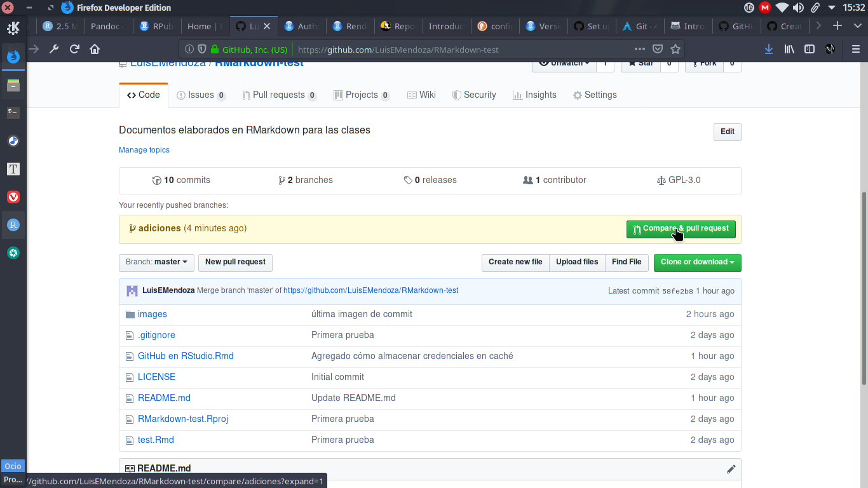Image resolution: width=868 pixels, height=488 pixels.
Task: View the 0 releases link
Action: tap(430, 180)
